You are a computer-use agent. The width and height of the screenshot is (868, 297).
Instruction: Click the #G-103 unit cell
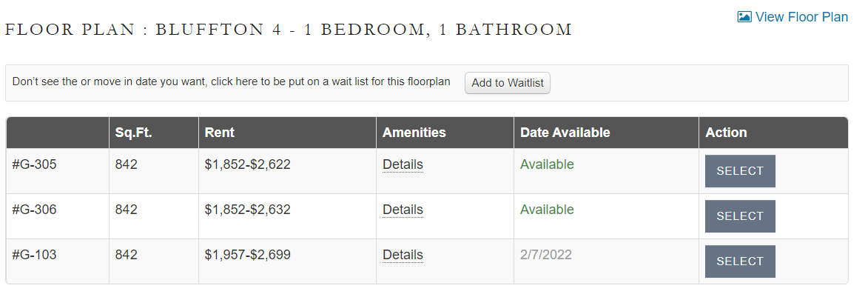tap(34, 255)
